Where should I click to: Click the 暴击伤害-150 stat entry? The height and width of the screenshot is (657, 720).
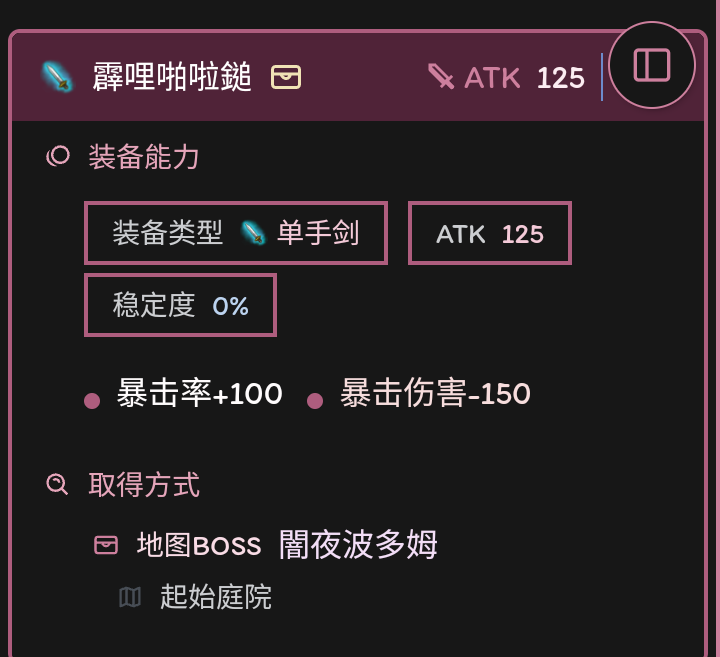click(x=435, y=394)
